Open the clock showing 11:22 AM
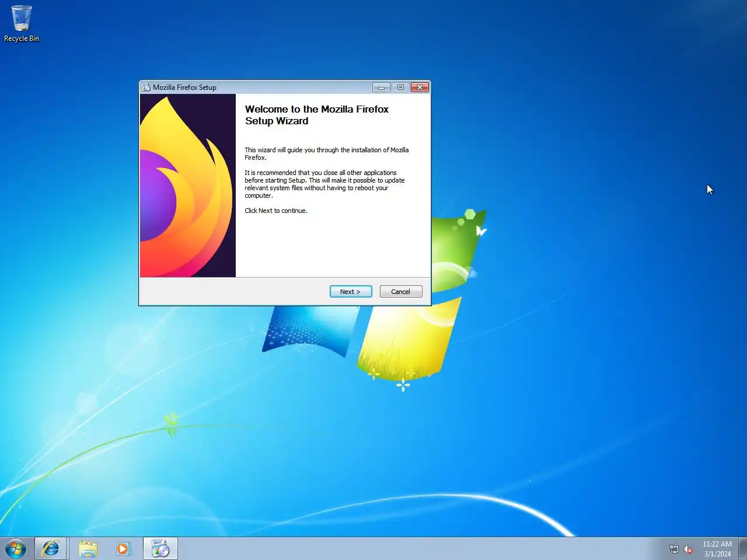The image size is (747, 560). [717, 549]
